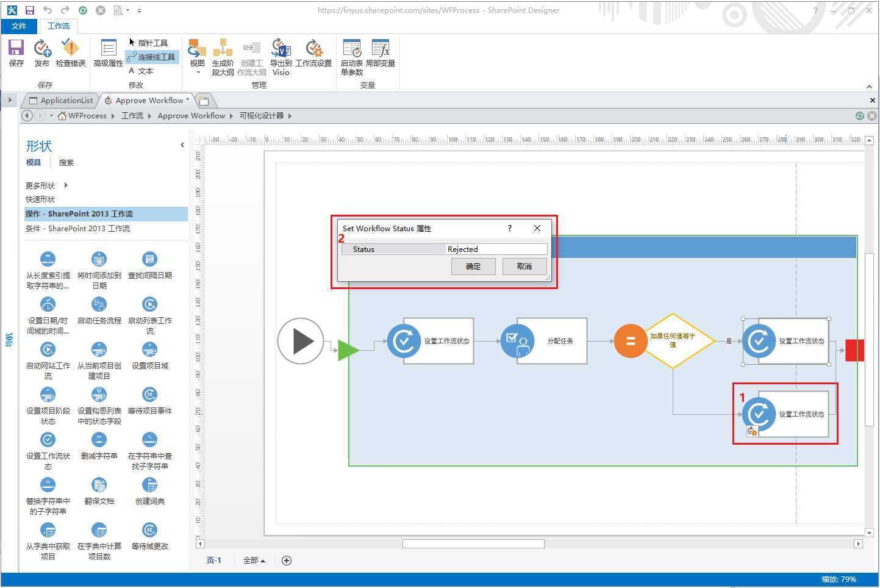This screenshot has width=880, height=588.
Task: Select the 创建词典 shape
Action: (x=149, y=491)
